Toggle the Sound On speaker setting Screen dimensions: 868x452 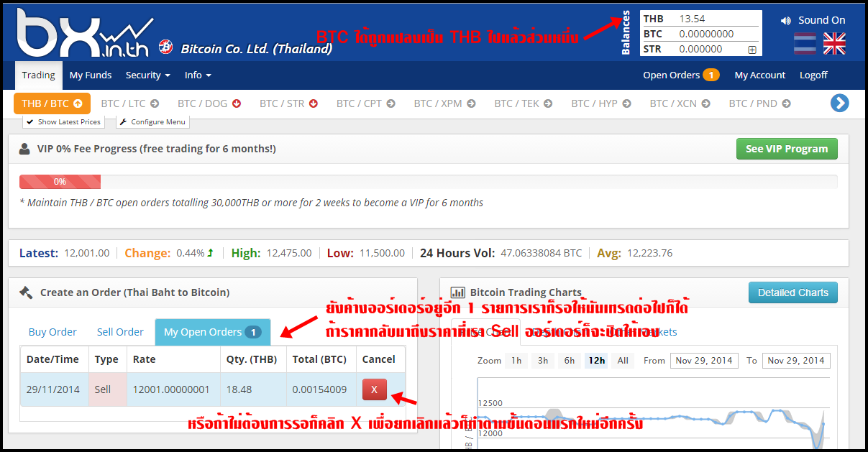813,20
